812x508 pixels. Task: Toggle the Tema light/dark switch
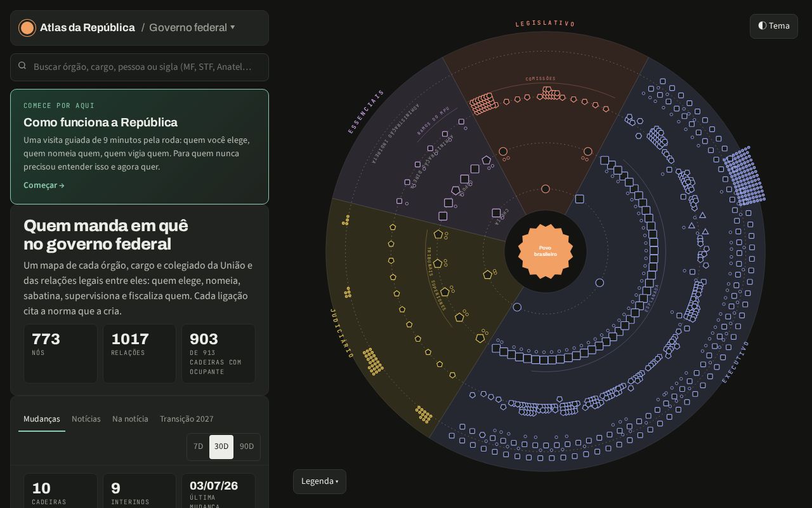tap(774, 26)
